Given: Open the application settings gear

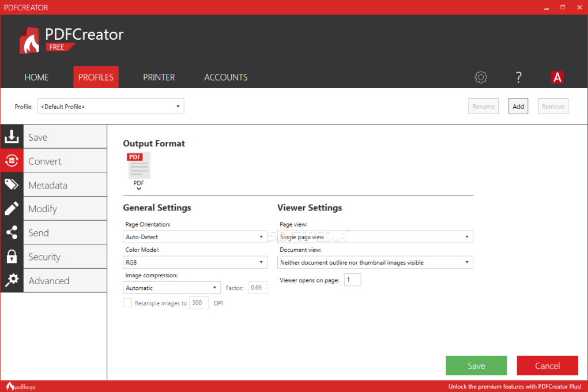Looking at the screenshot, I should click(x=481, y=77).
